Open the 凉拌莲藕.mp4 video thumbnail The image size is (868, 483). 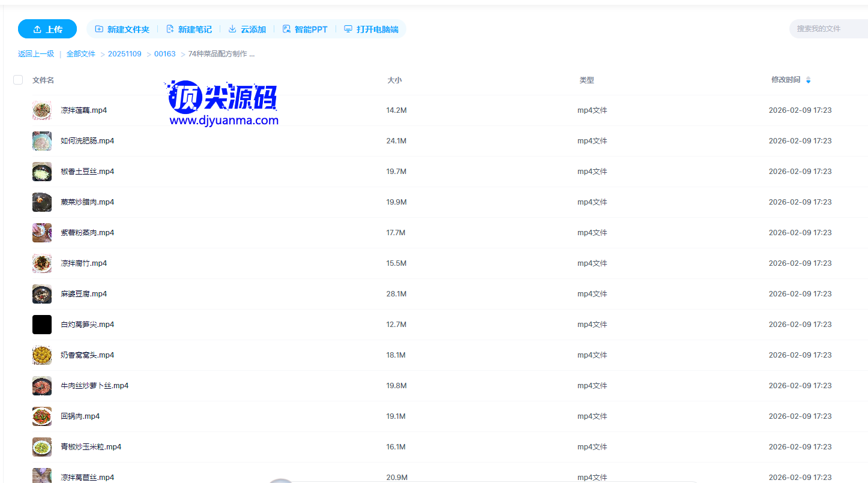[x=42, y=110]
